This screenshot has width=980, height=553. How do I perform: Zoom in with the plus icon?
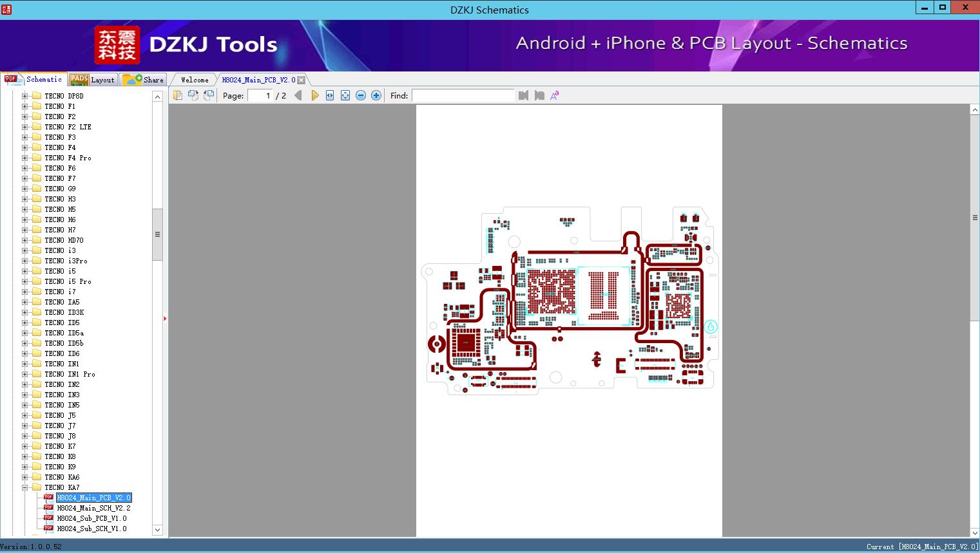click(376, 95)
